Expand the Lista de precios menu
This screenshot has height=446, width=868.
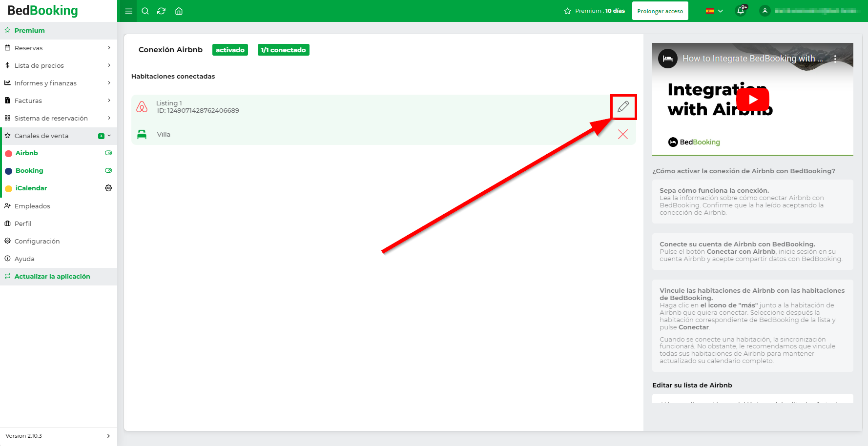tap(59, 65)
